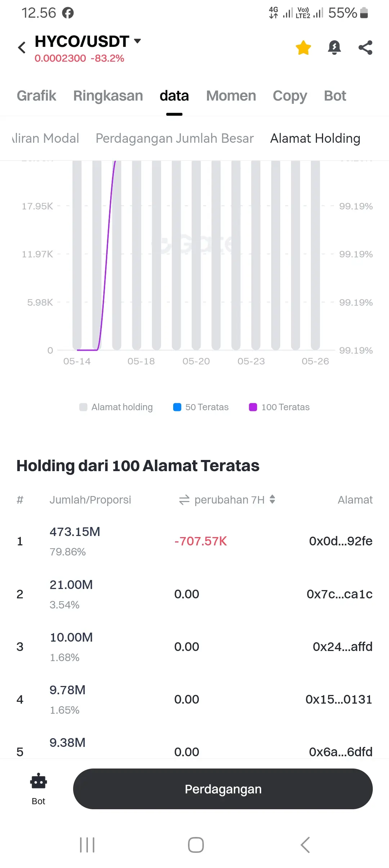Tap the back arrow beside HYCO/USDT
The height and width of the screenshot is (868, 389).
click(x=22, y=48)
